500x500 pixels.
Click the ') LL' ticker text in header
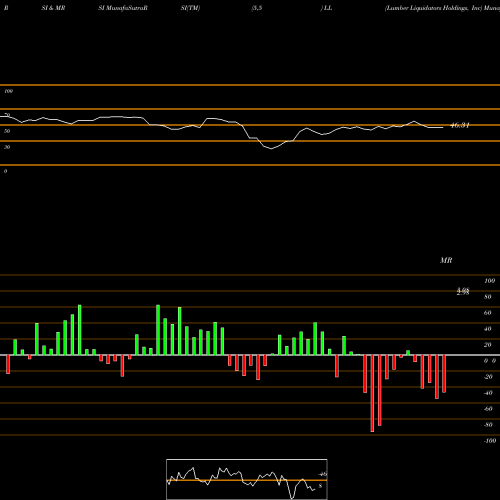click(x=326, y=8)
